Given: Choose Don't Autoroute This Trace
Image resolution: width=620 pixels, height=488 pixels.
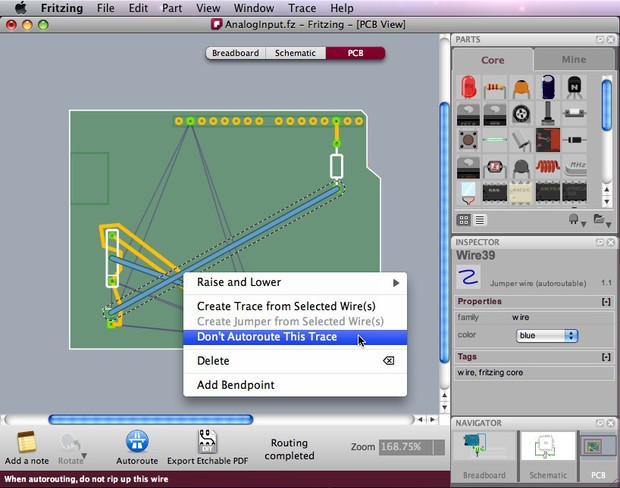Looking at the screenshot, I should click(295, 337).
